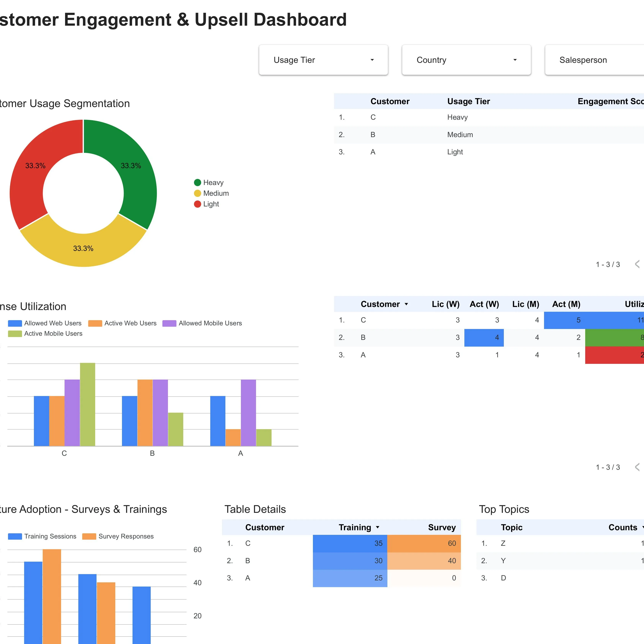Screen dimensions: 644x644
Task: Click Training value 25 for customer A
Action: coord(350,578)
